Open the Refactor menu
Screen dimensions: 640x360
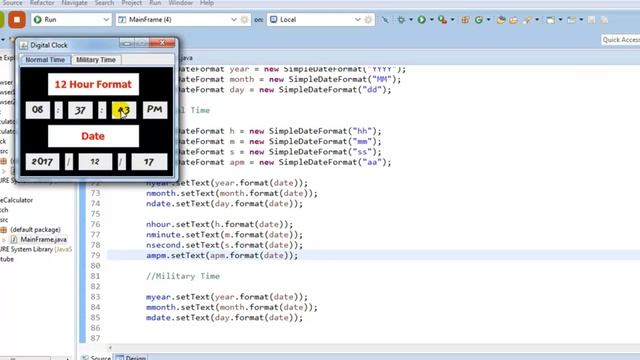tap(42, 3)
